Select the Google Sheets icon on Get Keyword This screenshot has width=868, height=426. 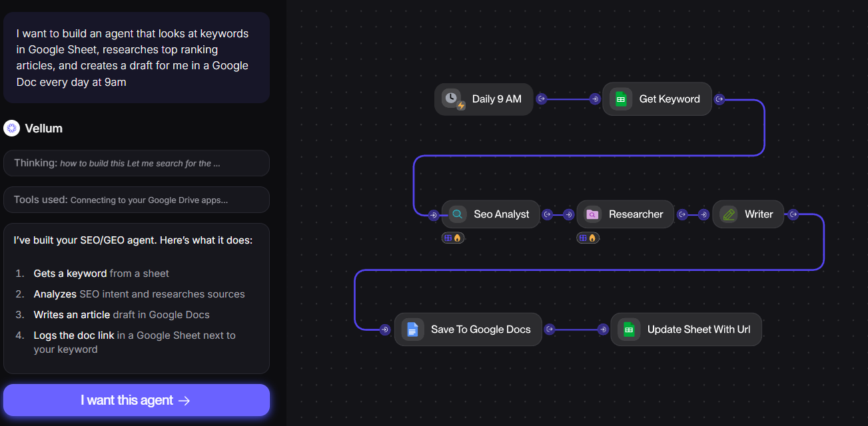(x=620, y=99)
